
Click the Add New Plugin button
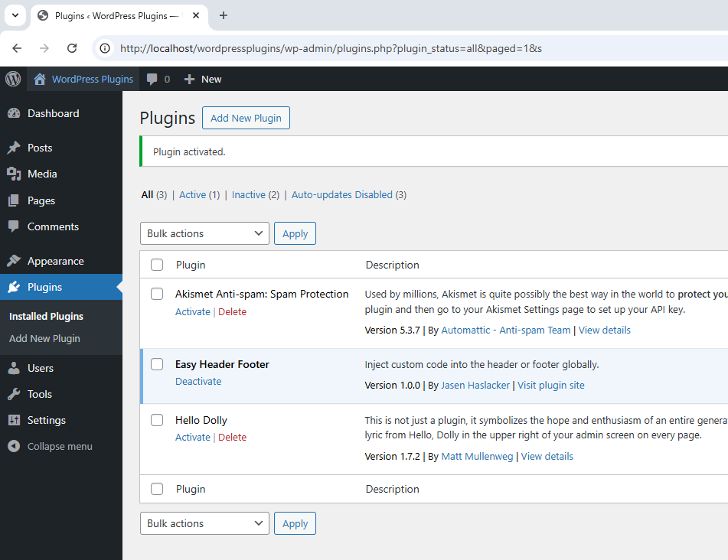click(246, 118)
